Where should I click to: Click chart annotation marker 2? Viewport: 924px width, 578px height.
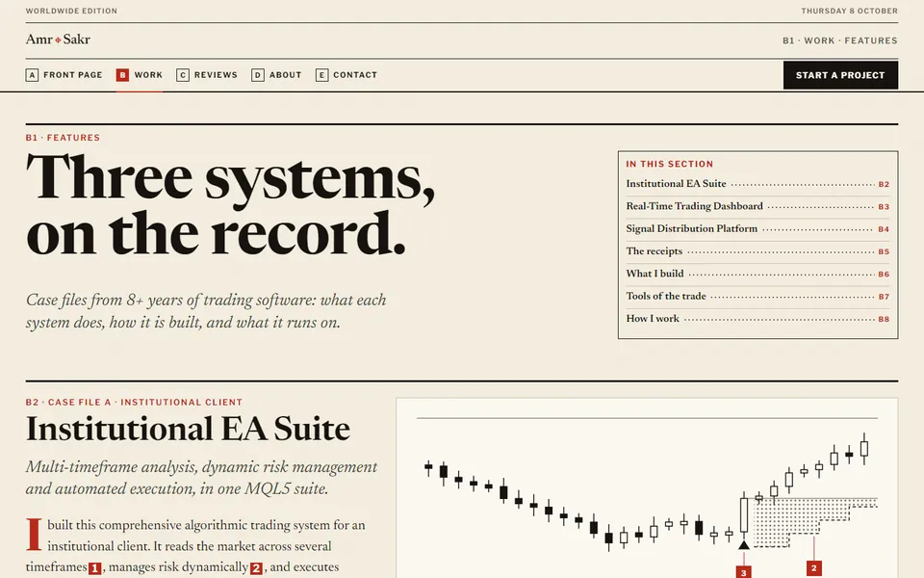pos(814,568)
